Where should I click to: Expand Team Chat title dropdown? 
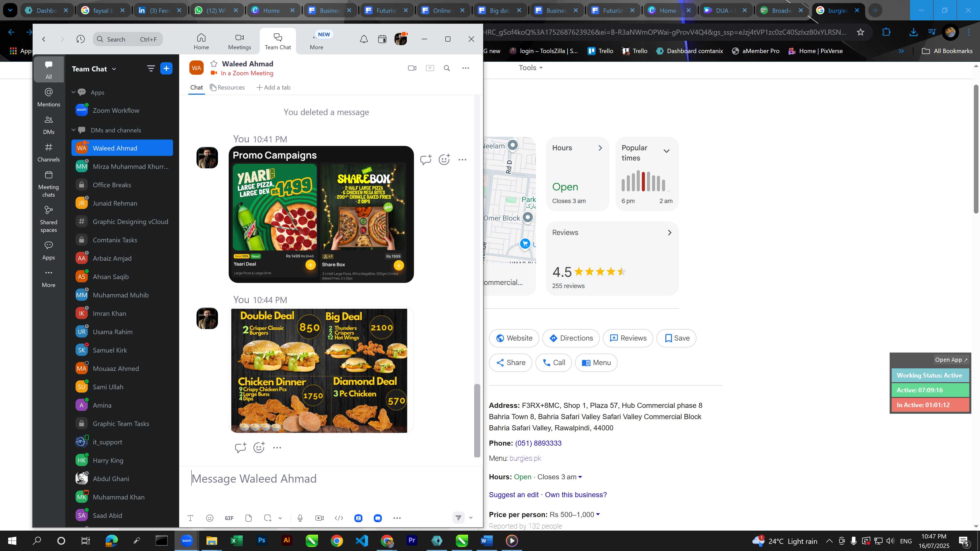click(x=114, y=69)
